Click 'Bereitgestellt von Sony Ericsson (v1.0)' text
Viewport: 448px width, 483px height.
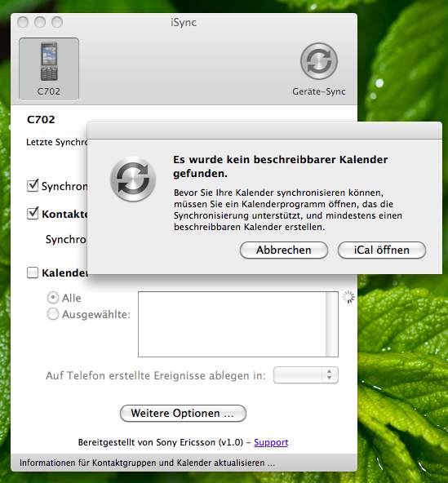tap(161, 442)
